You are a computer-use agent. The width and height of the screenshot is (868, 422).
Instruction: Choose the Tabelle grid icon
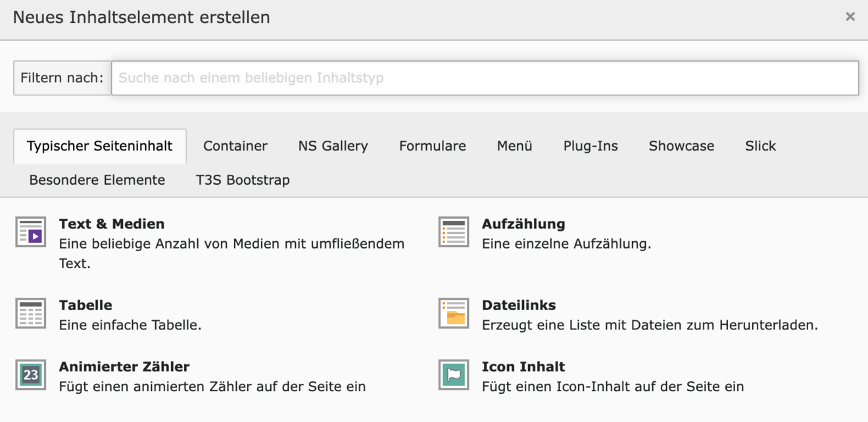click(x=30, y=313)
